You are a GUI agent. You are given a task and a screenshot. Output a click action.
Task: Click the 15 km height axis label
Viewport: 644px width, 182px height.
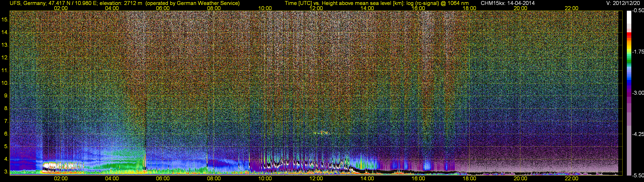pyautogui.click(x=5, y=20)
